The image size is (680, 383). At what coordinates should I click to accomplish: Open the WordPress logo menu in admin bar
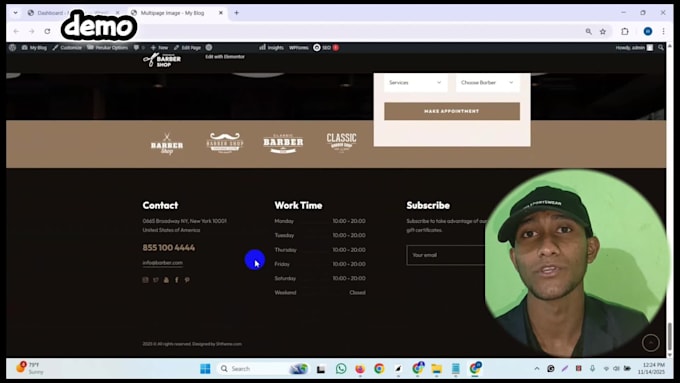(x=12, y=48)
